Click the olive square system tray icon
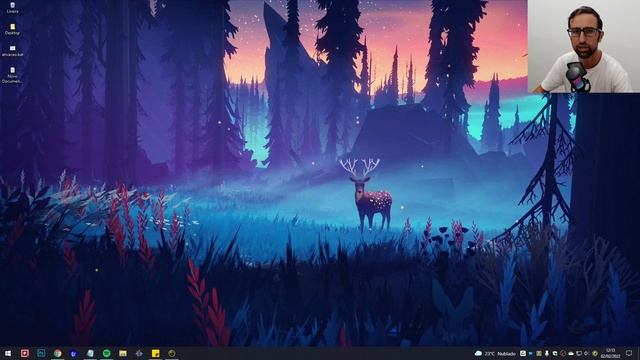 [x=539, y=353]
